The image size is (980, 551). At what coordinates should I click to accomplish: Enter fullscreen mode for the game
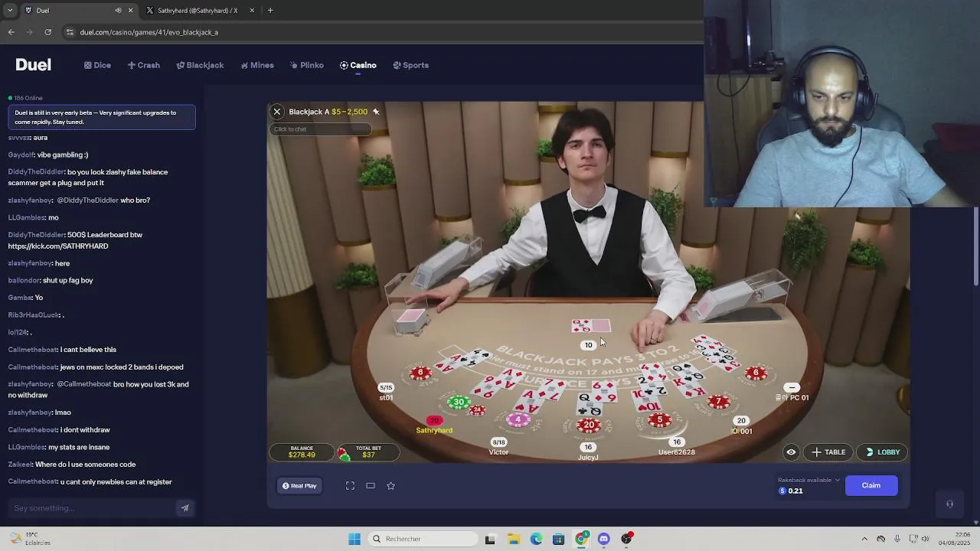pos(350,486)
